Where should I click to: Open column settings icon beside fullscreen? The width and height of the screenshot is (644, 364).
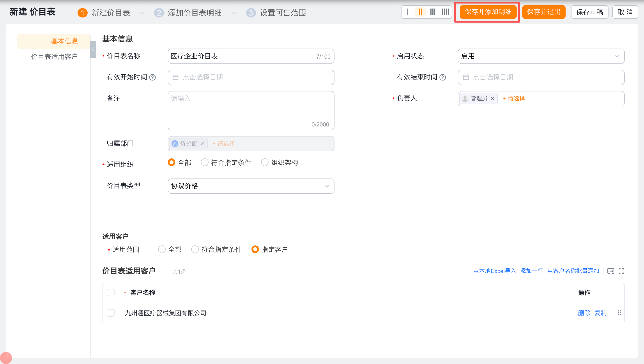point(611,271)
